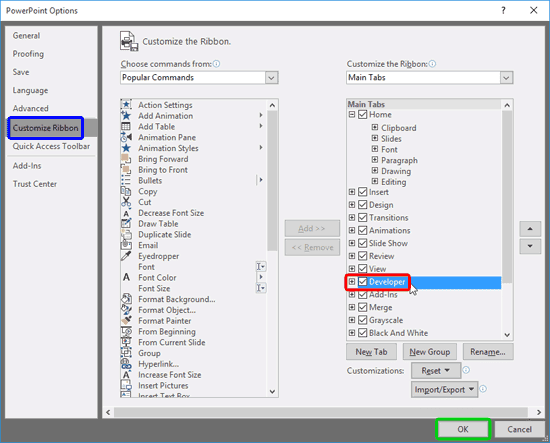Open the Quick Access Toolbar category

pyautogui.click(x=51, y=146)
